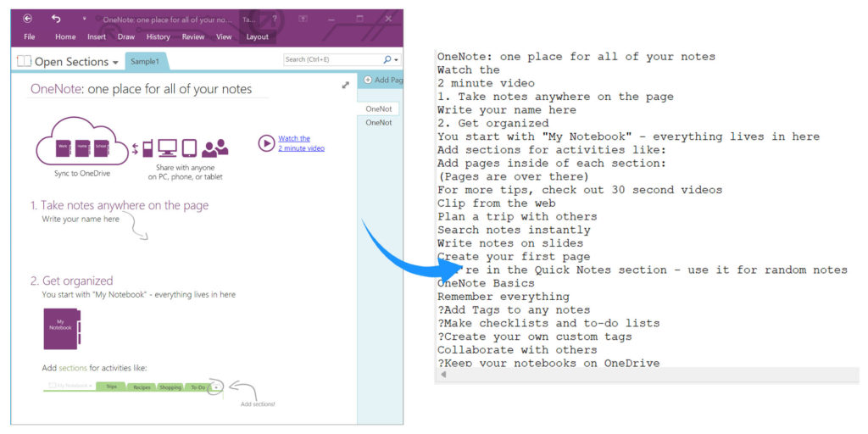868x434 pixels.
Task: Expand the Open Sections dropdown
Action: [115, 63]
